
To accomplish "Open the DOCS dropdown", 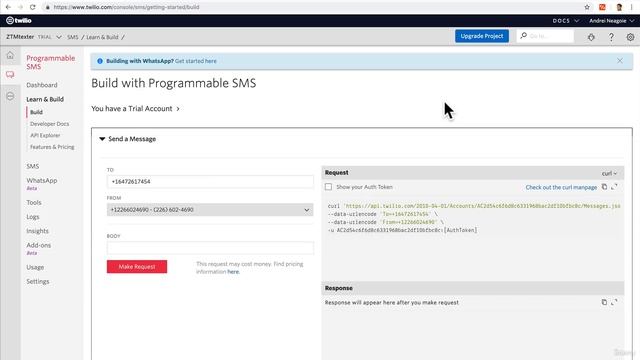I will click(x=565, y=20).
